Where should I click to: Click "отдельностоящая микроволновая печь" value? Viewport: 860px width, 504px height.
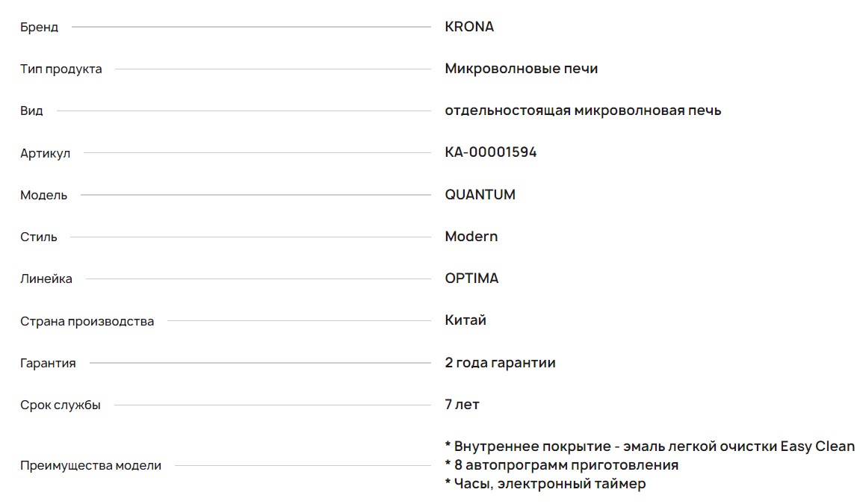pyautogui.click(x=583, y=111)
